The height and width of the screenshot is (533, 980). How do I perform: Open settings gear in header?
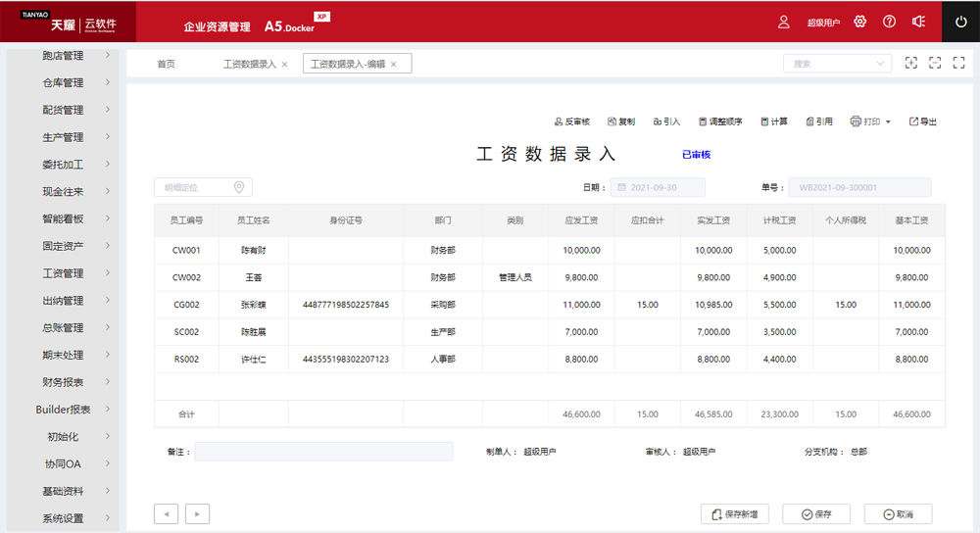pos(860,22)
